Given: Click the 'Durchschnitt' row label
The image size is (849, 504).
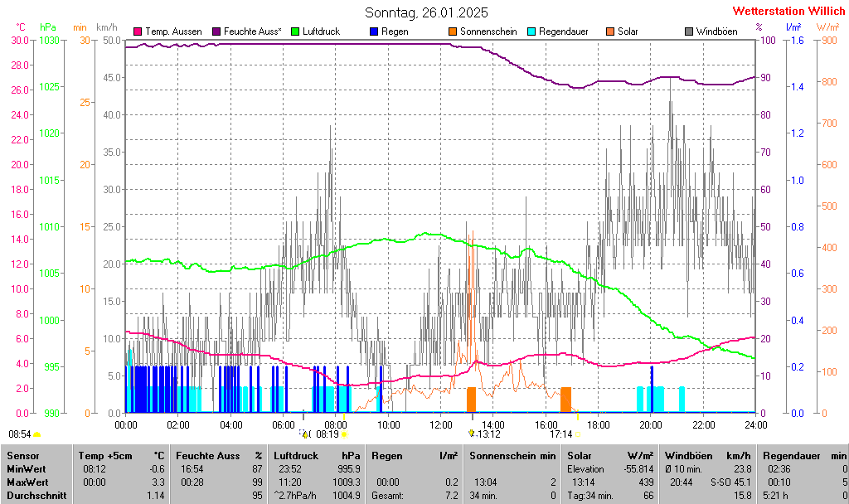Looking at the screenshot, I should point(36,496).
